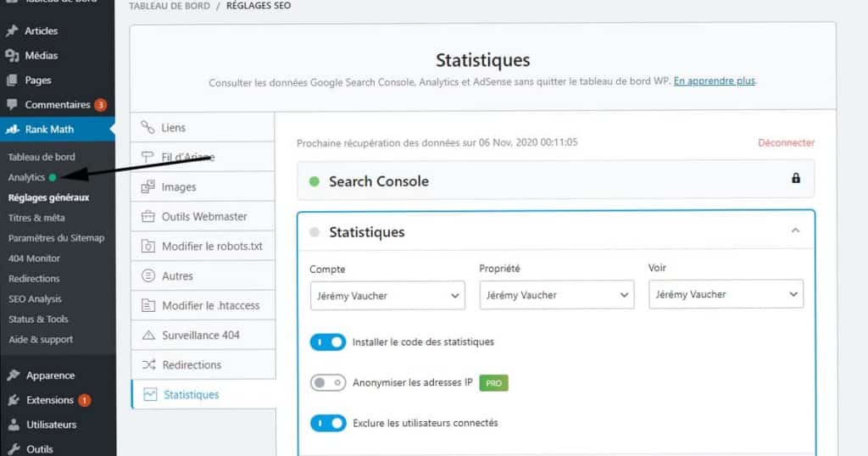Click the .htaccess document icon
This screenshot has height=456, width=868.
point(148,305)
